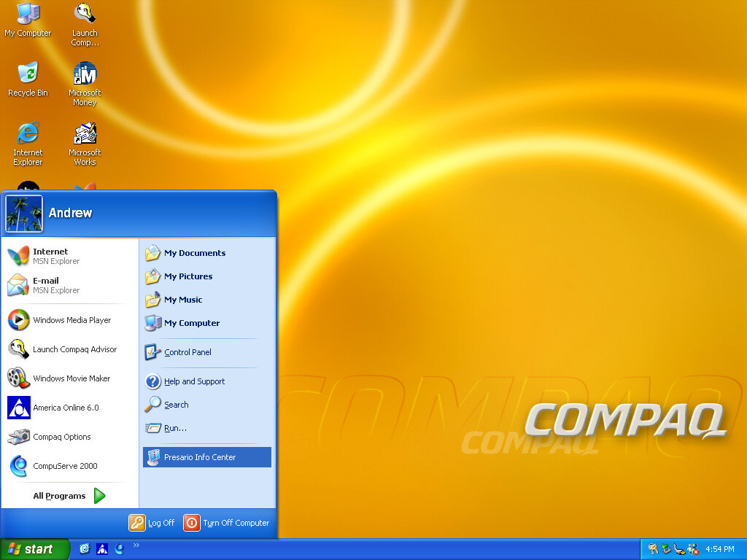
Task: Click the Start button
Action: coord(34,549)
